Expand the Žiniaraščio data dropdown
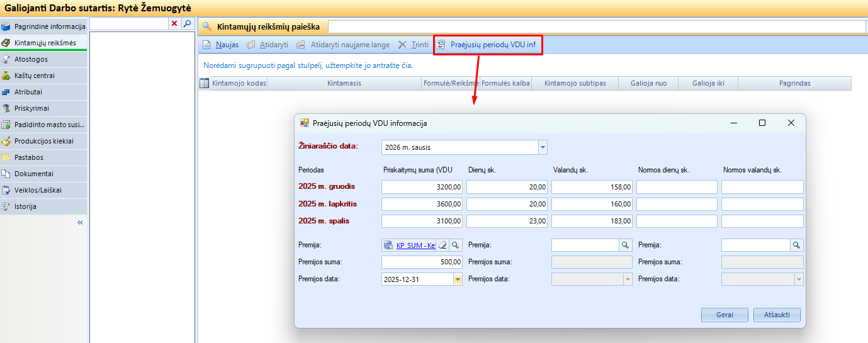Viewport: 868px width, 343px height. point(543,147)
